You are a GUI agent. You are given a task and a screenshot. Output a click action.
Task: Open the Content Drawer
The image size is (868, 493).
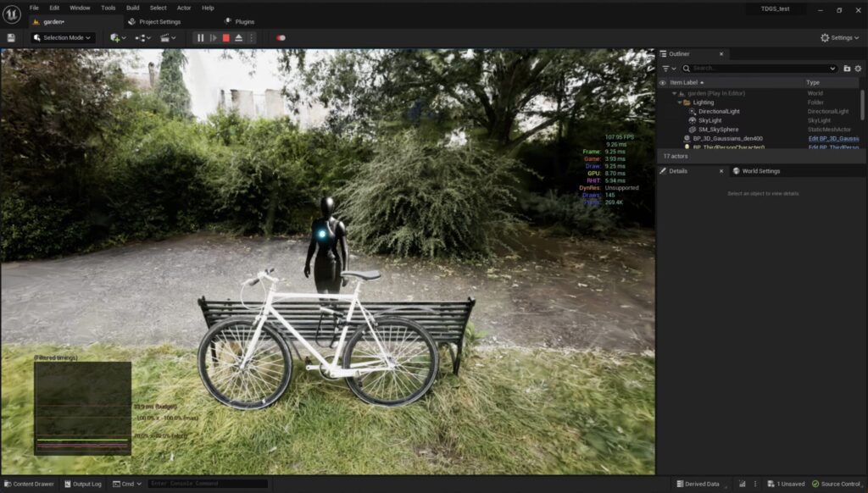(30, 484)
